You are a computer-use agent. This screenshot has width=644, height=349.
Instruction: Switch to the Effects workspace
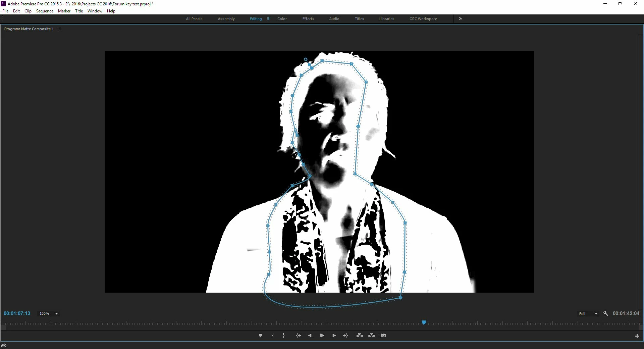[308, 19]
